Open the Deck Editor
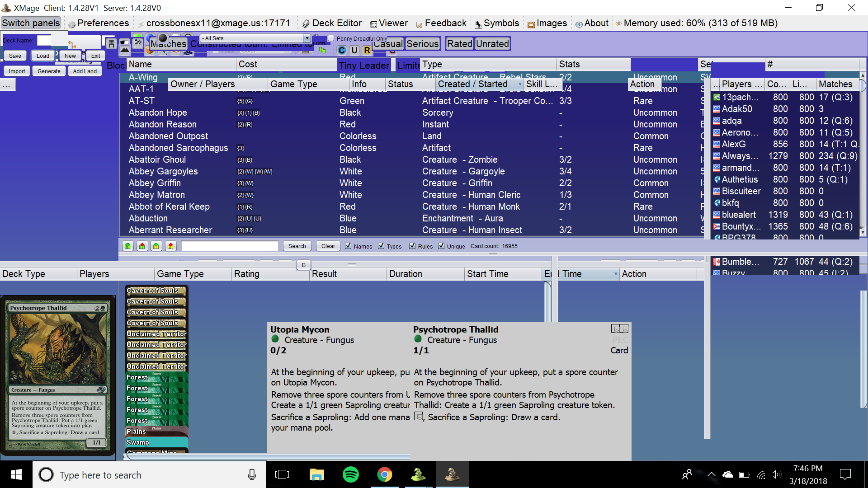868x488 pixels. [x=332, y=23]
